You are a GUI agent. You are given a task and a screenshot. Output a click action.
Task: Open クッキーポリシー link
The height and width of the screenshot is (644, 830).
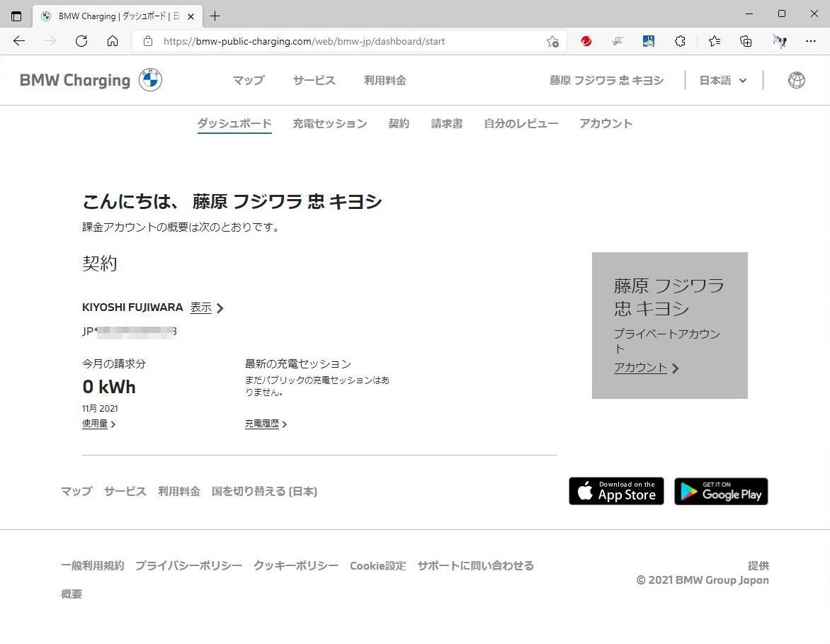296,565
